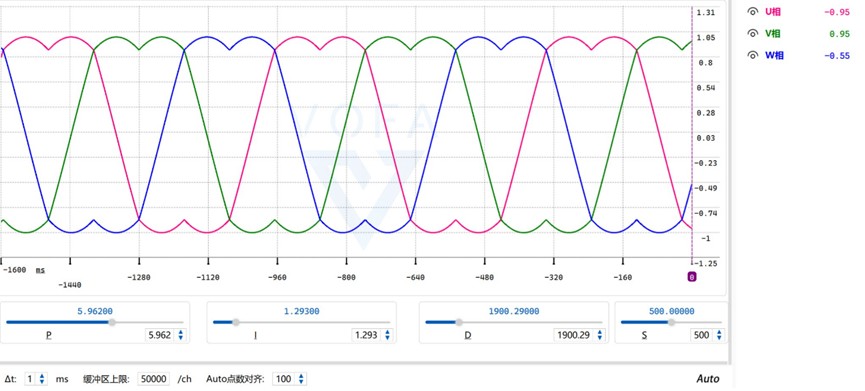
Task: Click the ms unit label on the time axis
Action: click(x=41, y=270)
